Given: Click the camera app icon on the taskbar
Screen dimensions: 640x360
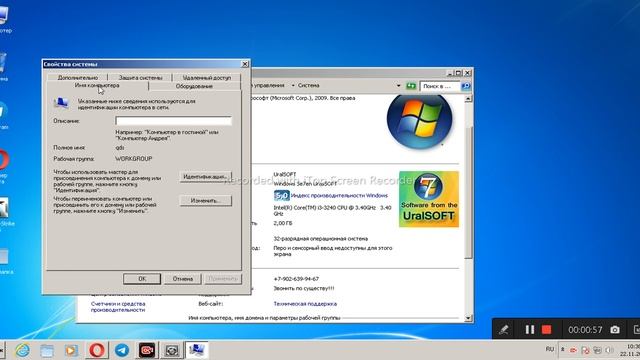Looking at the screenshot, I should [x=172, y=350].
